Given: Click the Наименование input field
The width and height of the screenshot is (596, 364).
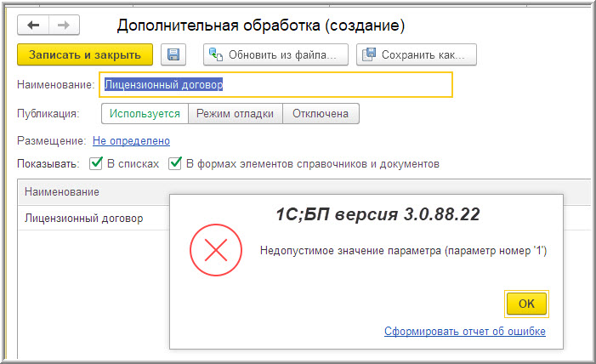Looking at the screenshot, I should coord(276,84).
